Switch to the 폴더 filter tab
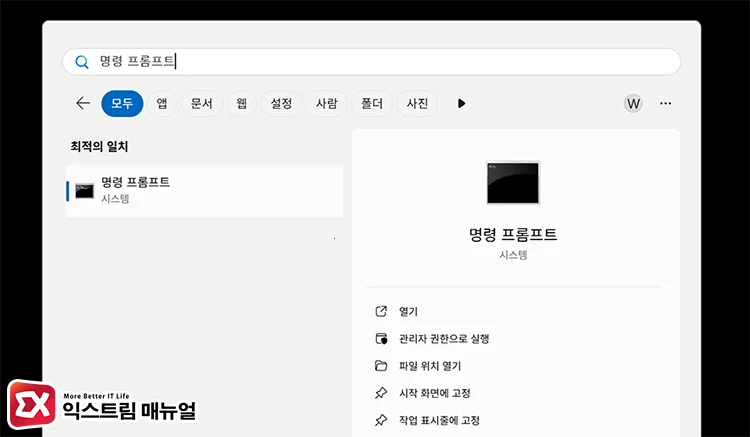The width and height of the screenshot is (750, 437). pyautogui.click(x=372, y=103)
